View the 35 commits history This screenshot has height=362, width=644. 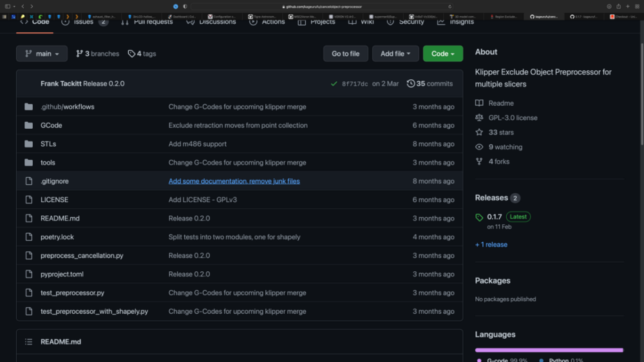[x=430, y=83]
